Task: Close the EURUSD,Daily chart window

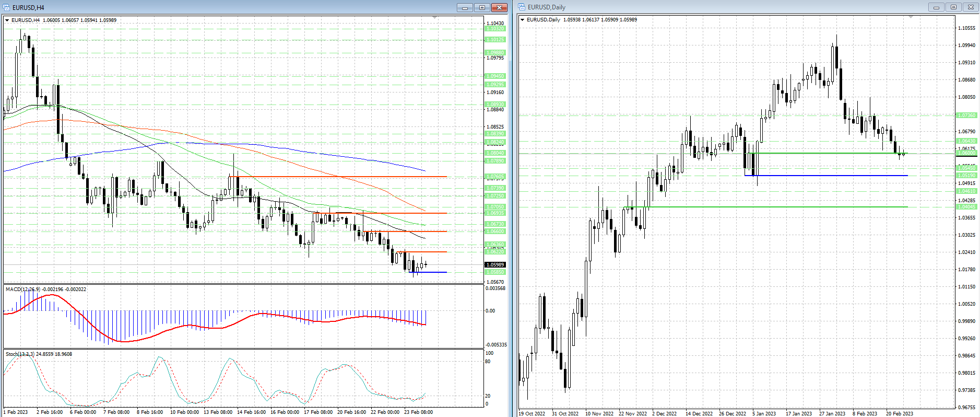Action: click(x=971, y=7)
